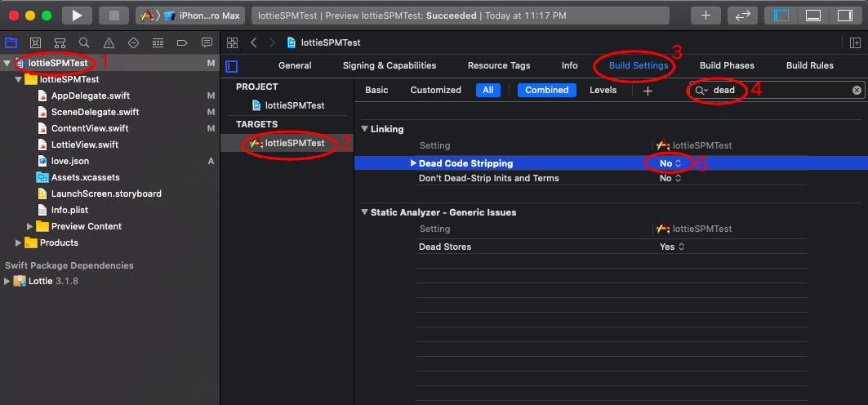Expand the Products folder
Viewport: 868px width, 405px height.
[x=18, y=243]
